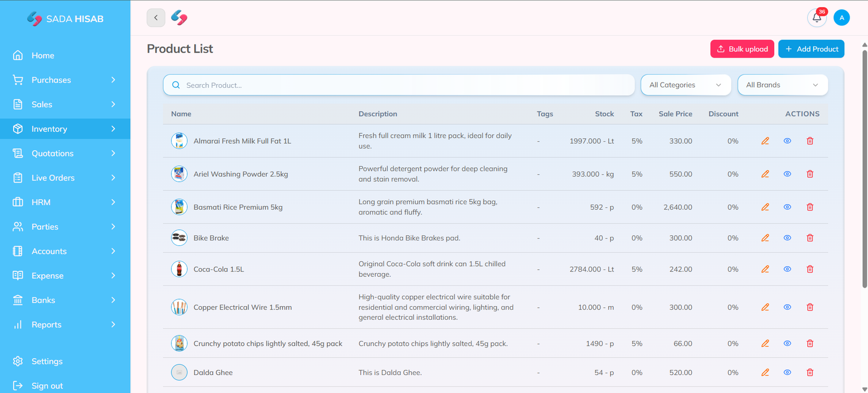This screenshot has width=868, height=393.
Task: Delete Ariel Washing Powder 2.5kg product
Action: click(x=810, y=174)
